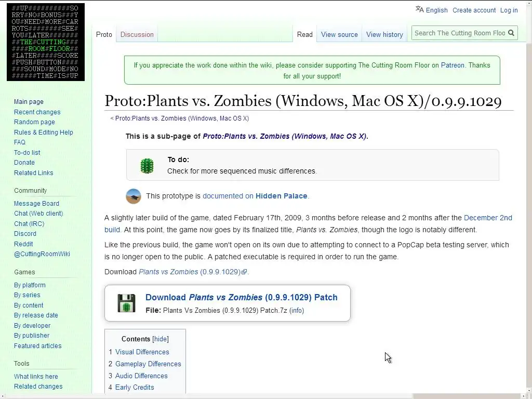Jump to Visual Differences section
This screenshot has width=532, height=399.
(x=142, y=352)
